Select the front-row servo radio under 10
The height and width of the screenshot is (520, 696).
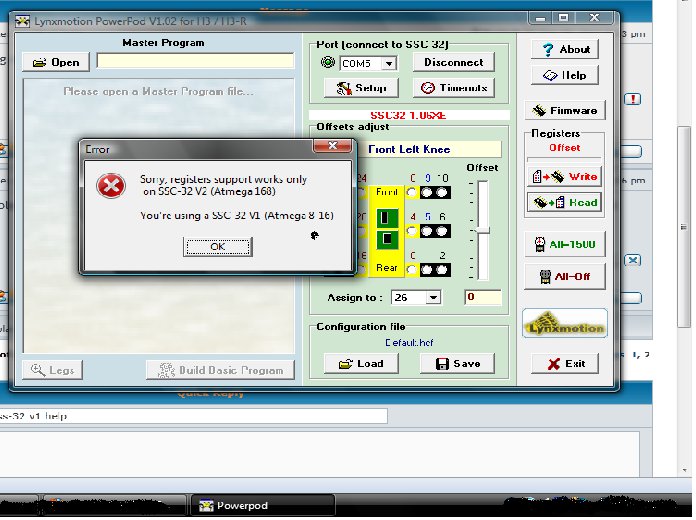(442, 192)
